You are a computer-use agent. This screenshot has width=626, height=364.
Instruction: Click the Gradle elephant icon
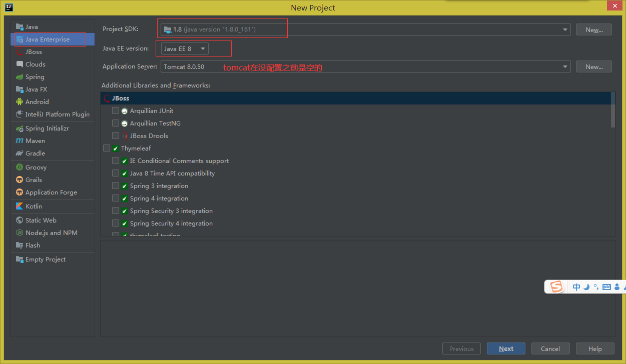pos(20,153)
